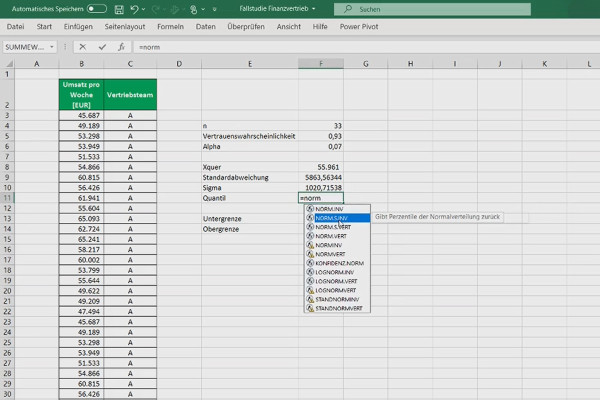The width and height of the screenshot is (600, 400).
Task: Select the value 0,93 cell
Action: click(x=321, y=136)
